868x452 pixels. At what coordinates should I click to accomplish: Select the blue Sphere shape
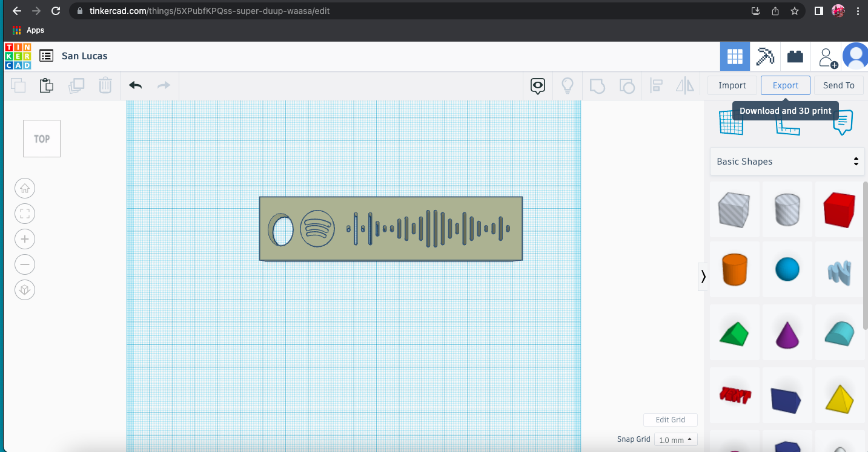pos(787,270)
